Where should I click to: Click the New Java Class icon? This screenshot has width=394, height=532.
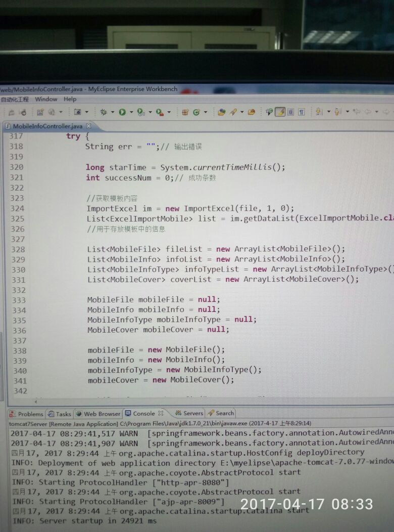point(196,112)
